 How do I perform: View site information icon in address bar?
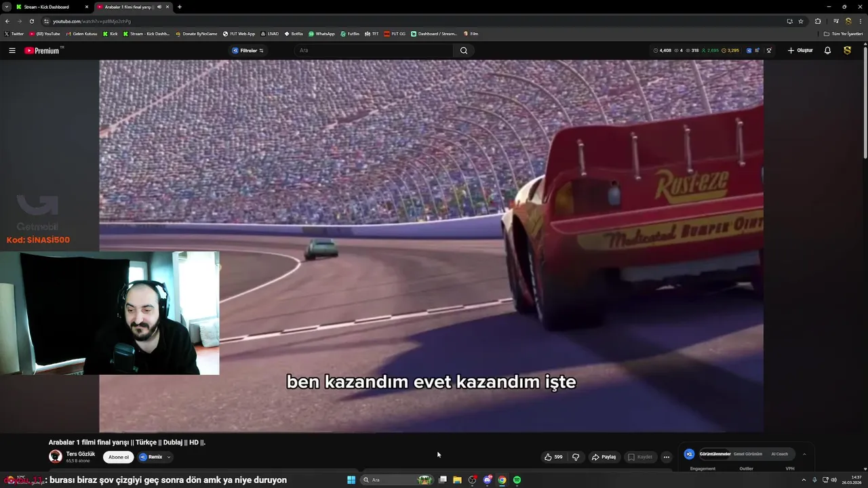46,21
